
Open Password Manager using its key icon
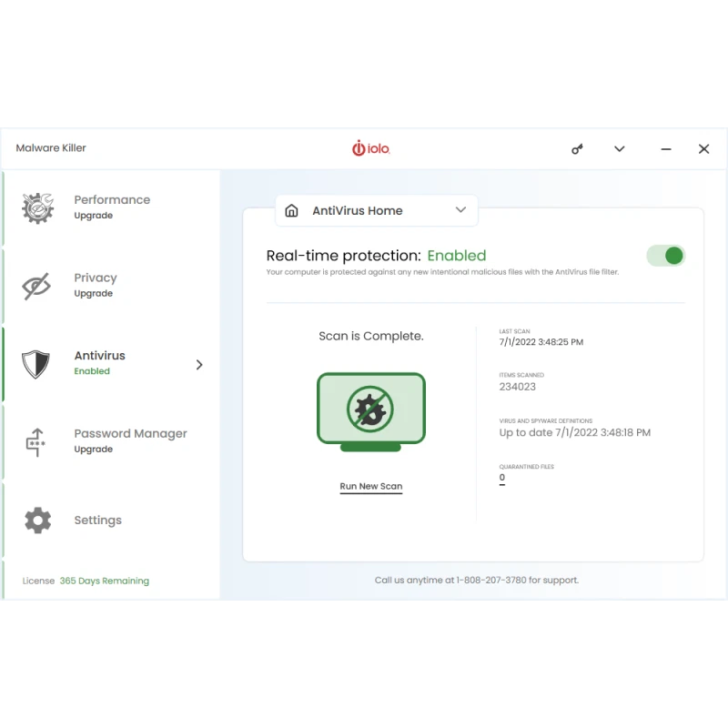point(36,440)
